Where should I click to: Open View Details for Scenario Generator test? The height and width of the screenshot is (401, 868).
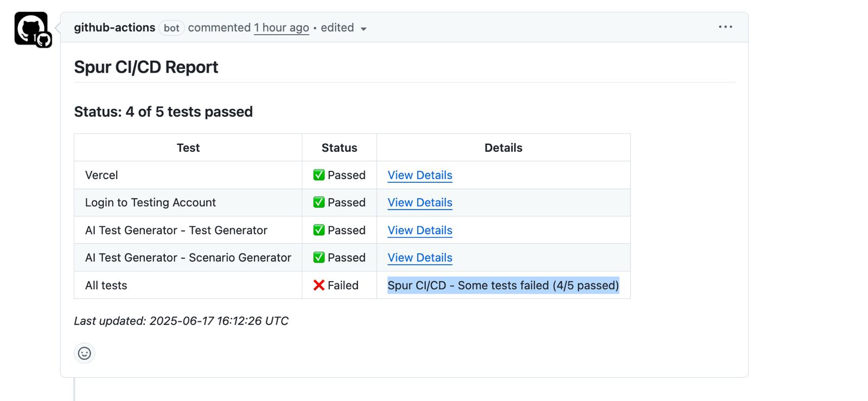420,258
